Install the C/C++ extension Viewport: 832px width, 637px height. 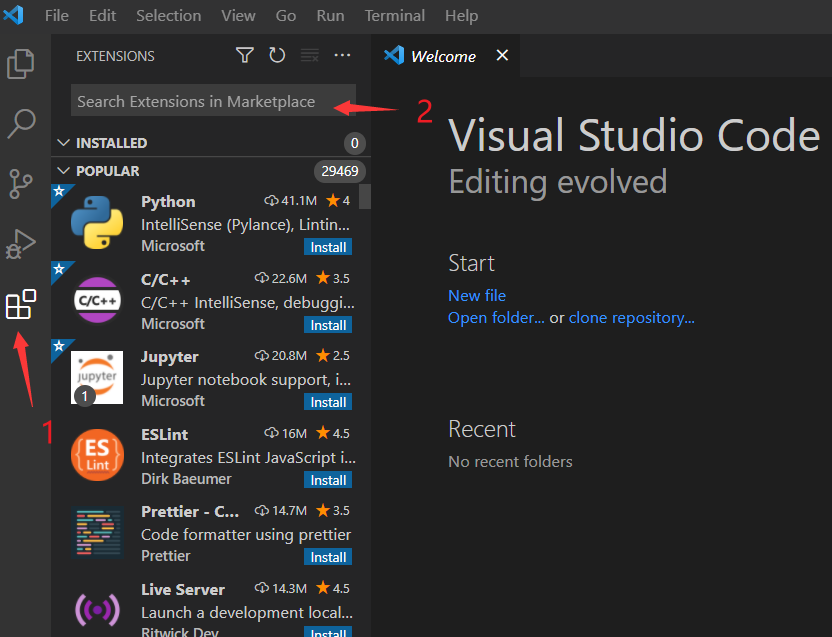pyautogui.click(x=328, y=325)
